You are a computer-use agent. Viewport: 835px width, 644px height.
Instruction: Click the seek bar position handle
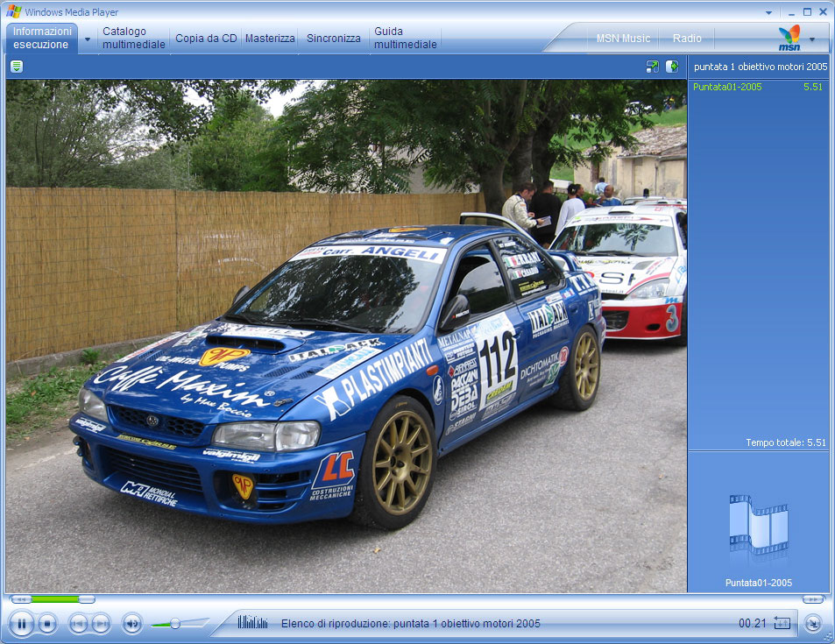pos(87,599)
